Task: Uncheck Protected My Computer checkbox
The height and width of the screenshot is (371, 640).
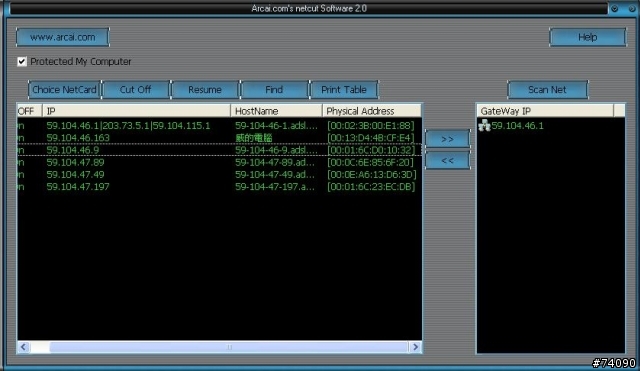Action: (22, 62)
